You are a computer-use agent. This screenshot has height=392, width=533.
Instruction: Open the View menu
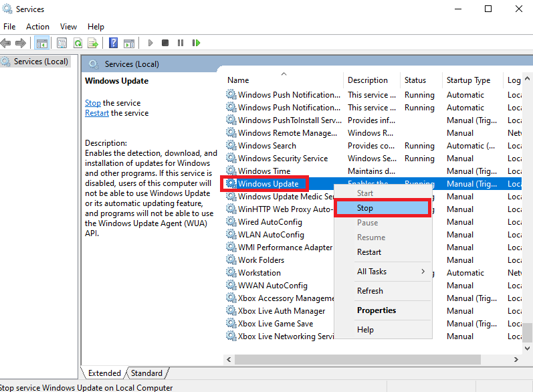click(68, 27)
